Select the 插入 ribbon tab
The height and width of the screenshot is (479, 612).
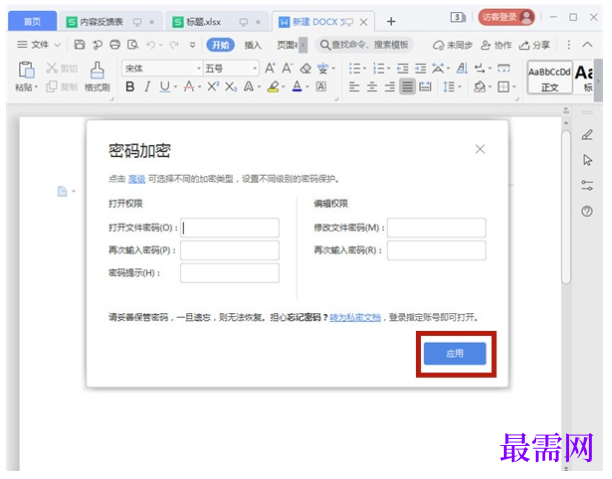[x=253, y=45]
